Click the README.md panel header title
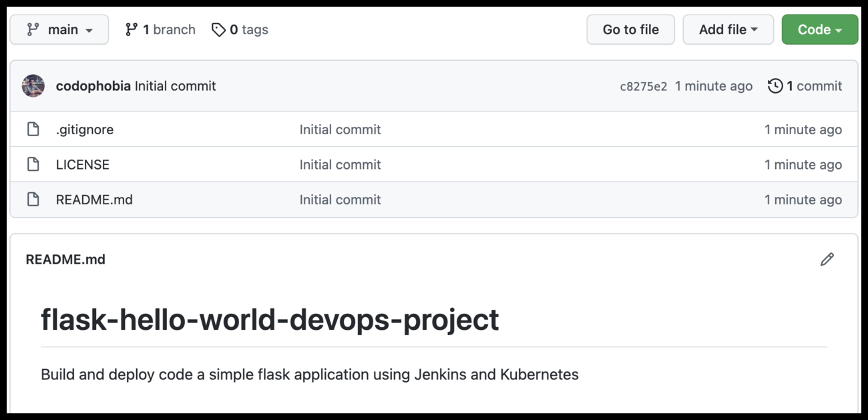Screen dimensions: 868x420 (x=65, y=260)
